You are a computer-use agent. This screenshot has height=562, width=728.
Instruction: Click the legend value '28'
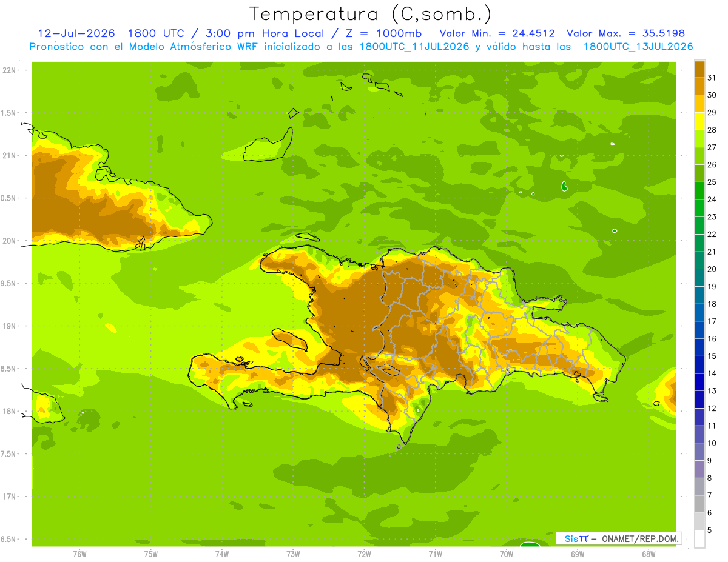point(712,130)
